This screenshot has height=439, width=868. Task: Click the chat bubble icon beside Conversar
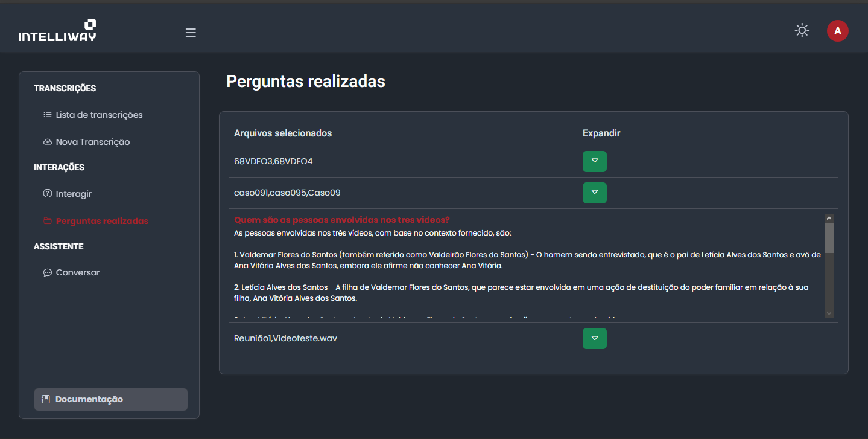(48, 272)
